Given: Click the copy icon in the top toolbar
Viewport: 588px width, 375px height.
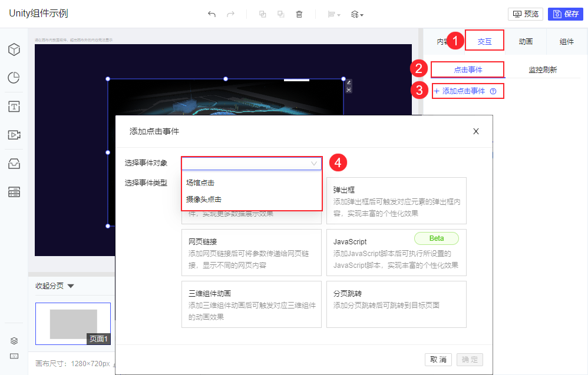Looking at the screenshot, I should pyautogui.click(x=262, y=14).
